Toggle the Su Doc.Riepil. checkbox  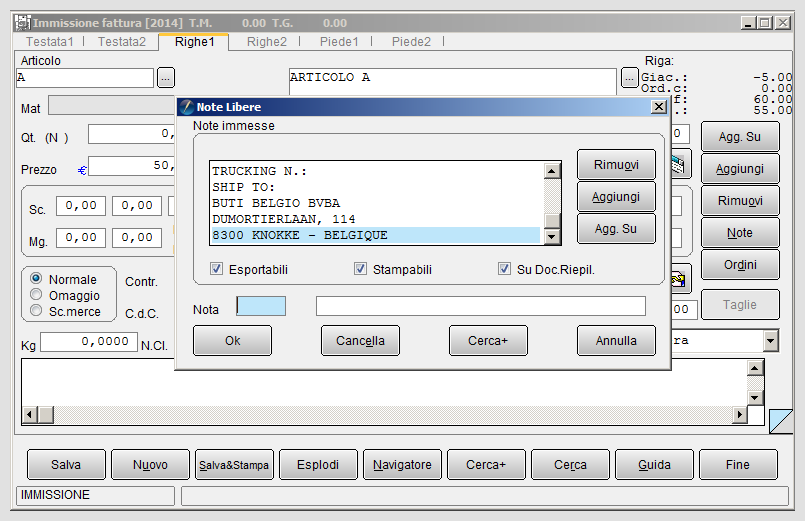click(504, 269)
